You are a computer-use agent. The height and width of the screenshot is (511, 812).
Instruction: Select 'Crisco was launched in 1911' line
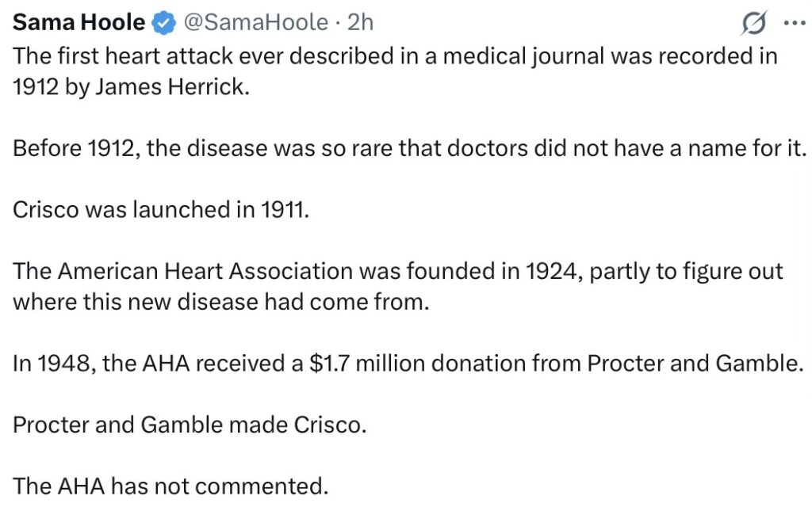coord(159,210)
